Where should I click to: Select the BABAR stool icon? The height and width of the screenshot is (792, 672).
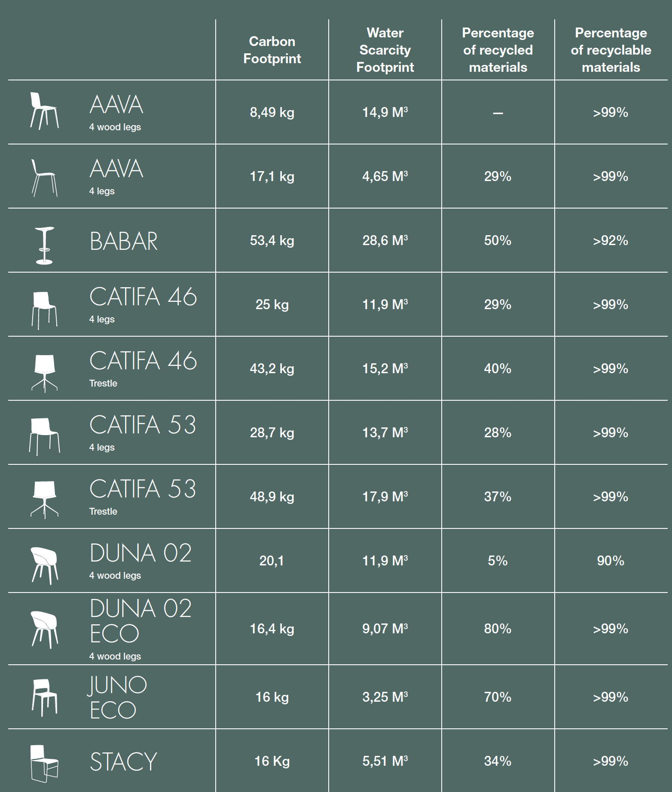coord(44,245)
